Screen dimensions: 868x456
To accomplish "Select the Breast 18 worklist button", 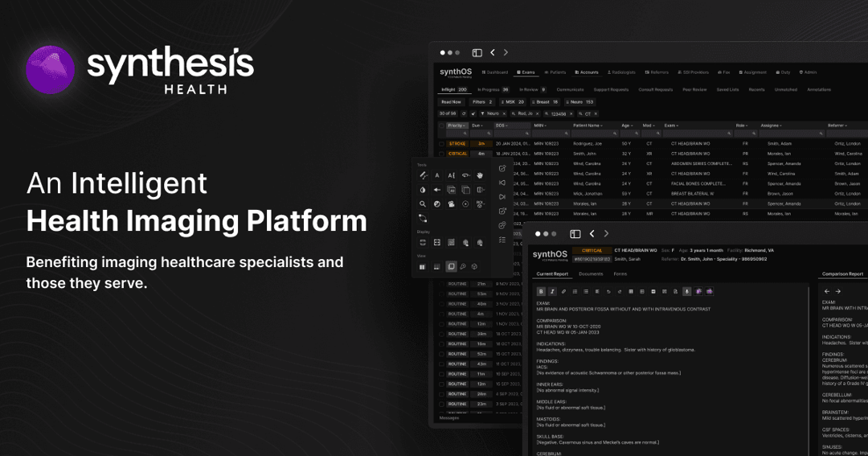I will tap(545, 102).
